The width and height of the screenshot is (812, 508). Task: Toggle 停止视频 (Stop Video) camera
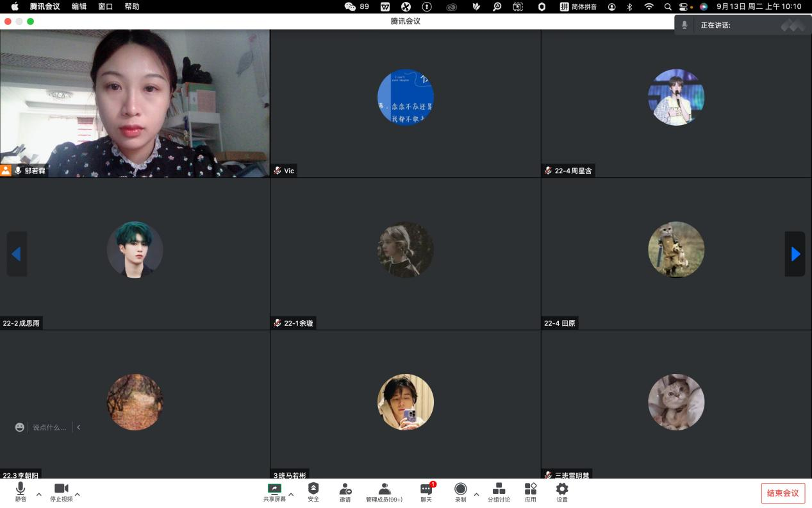click(x=61, y=489)
